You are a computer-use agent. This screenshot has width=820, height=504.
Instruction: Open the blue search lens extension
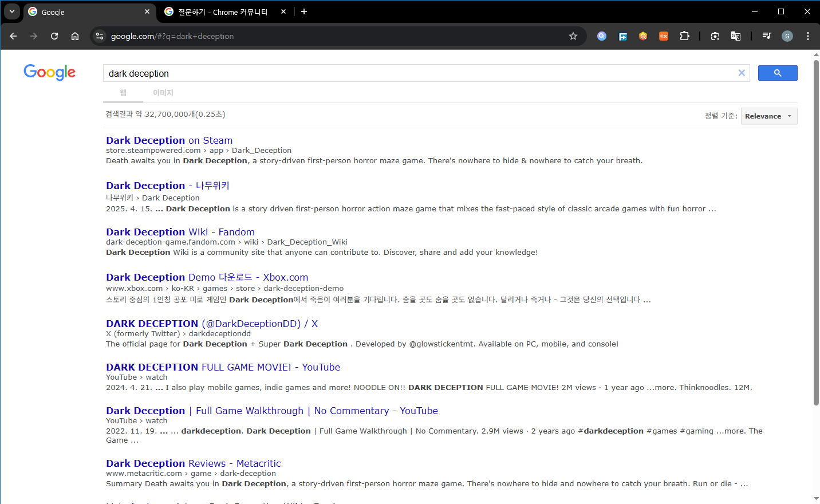(602, 36)
